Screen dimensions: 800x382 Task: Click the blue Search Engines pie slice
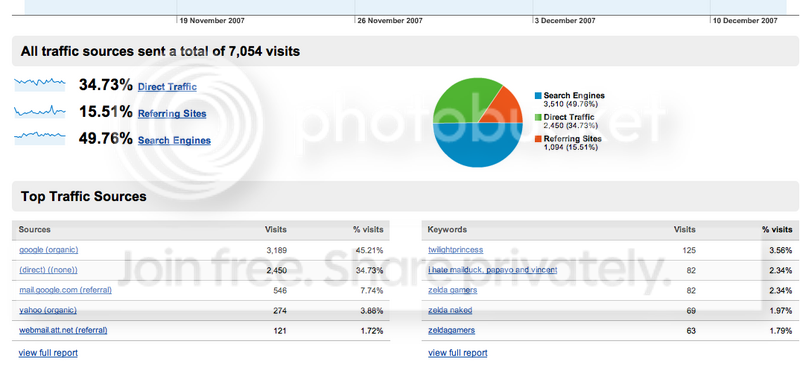(x=478, y=145)
